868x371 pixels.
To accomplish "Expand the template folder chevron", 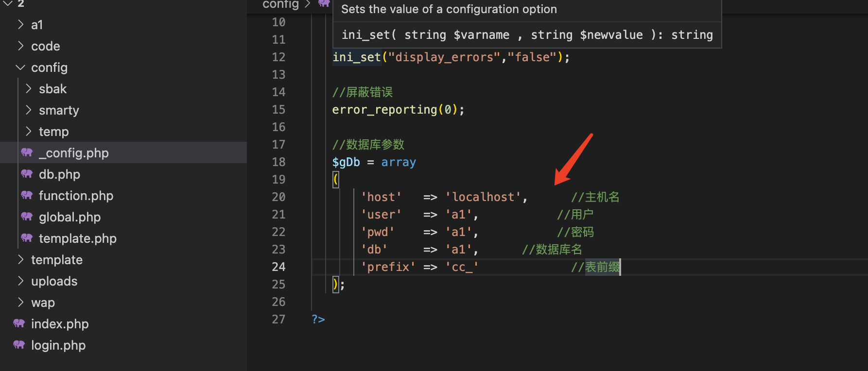I will tap(20, 259).
